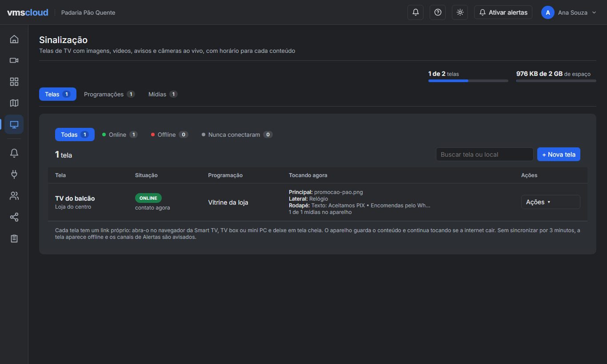Switch to the Programações tab
Screen dimensions: 607x364
pos(109,94)
